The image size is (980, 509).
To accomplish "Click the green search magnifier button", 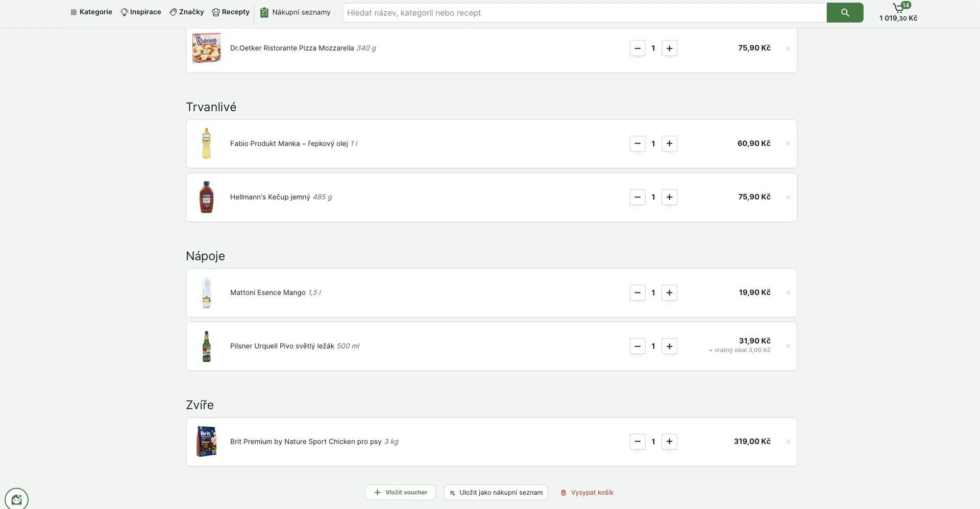I will [845, 13].
